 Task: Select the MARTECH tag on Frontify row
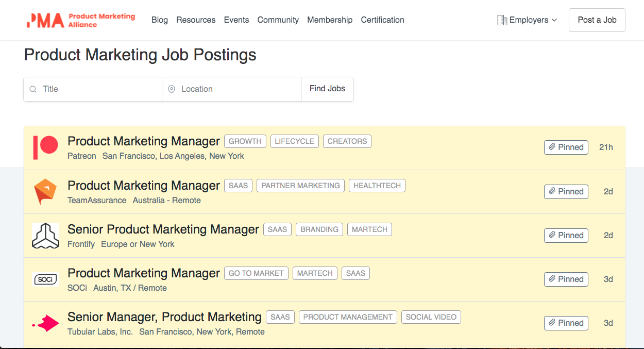click(x=369, y=229)
